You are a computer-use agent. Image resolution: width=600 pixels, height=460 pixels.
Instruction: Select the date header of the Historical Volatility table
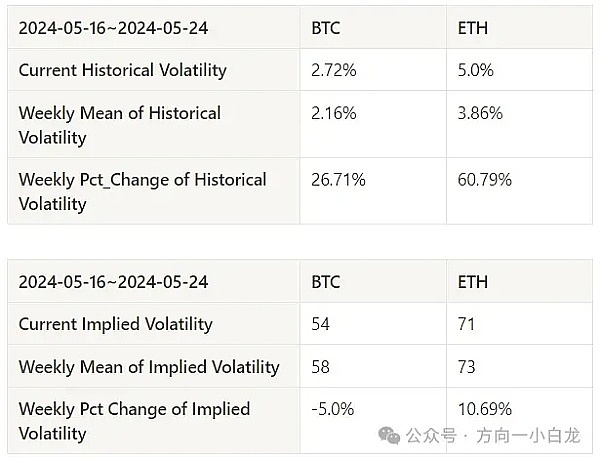pyautogui.click(x=113, y=28)
